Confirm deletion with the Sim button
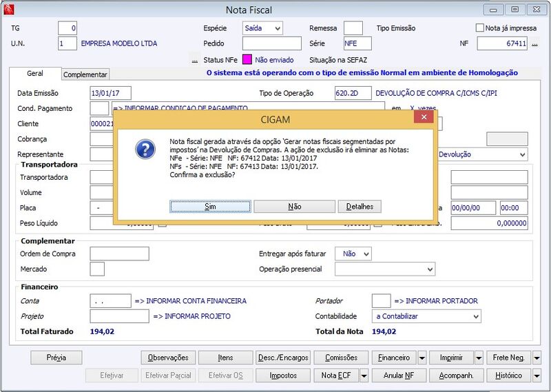This screenshot has height=392, width=551. pyautogui.click(x=210, y=207)
